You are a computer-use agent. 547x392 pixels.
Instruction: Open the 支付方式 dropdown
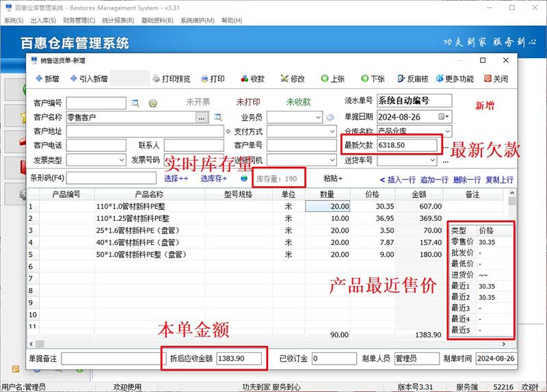point(332,131)
